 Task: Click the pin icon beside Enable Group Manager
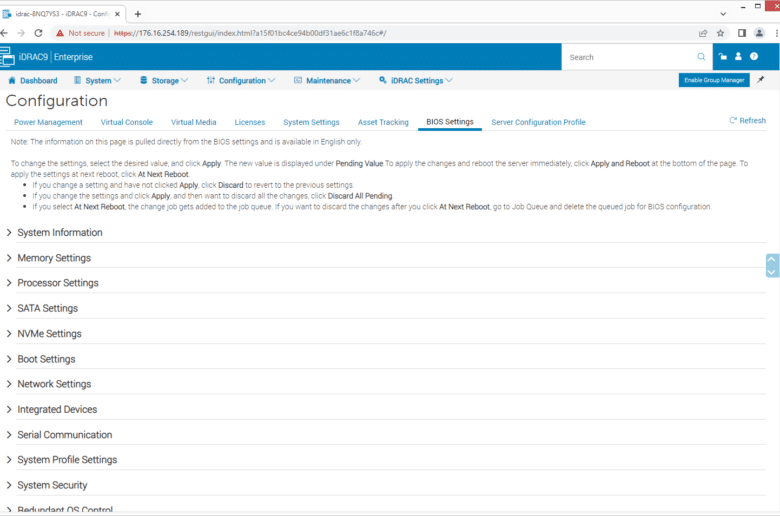coord(761,80)
